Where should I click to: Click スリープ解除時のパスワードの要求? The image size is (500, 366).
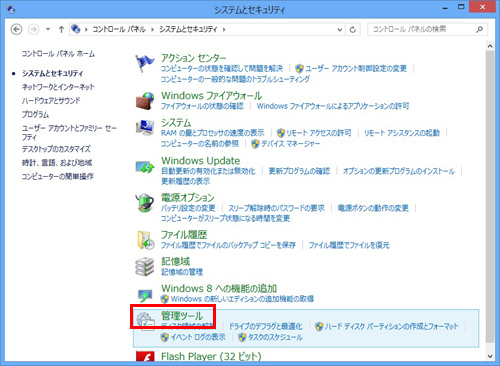pyautogui.click(x=276, y=208)
